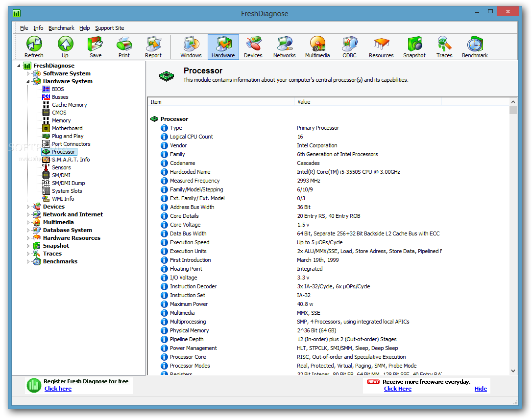Click the Up arrow toolbar icon
This screenshot has height=419, width=532.
[x=65, y=47]
